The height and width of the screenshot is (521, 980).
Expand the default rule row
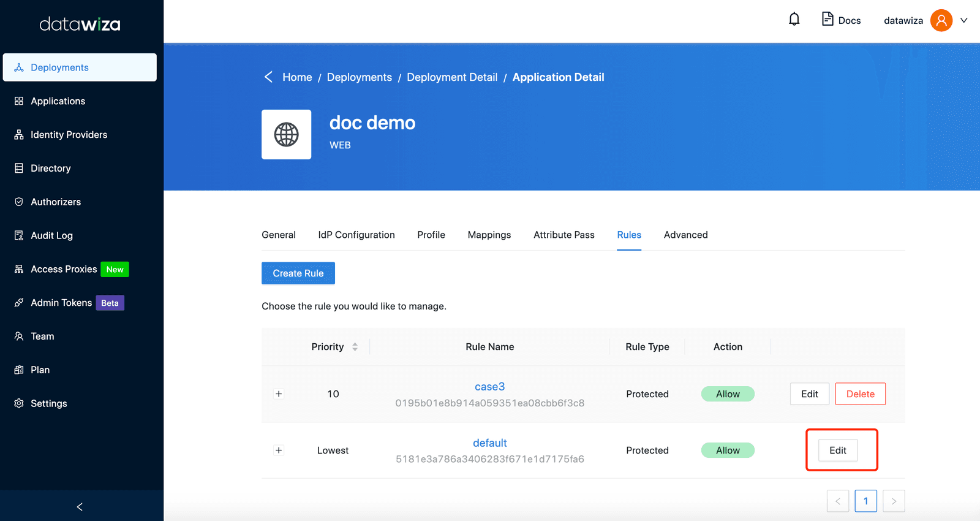[x=279, y=451]
